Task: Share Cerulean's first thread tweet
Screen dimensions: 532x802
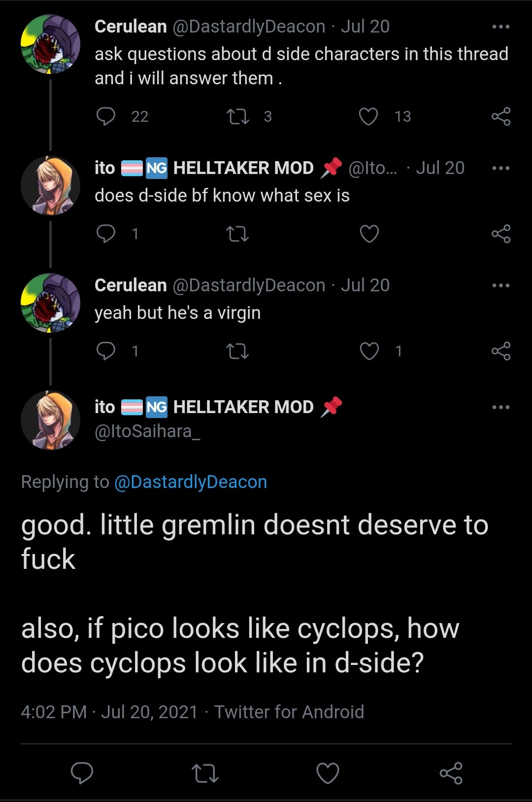Action: [501, 116]
